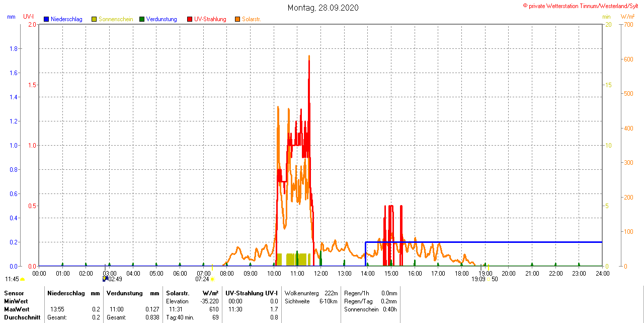Click the 0.127 Verdunstung max value
The width and height of the screenshot is (644, 323).
click(151, 309)
